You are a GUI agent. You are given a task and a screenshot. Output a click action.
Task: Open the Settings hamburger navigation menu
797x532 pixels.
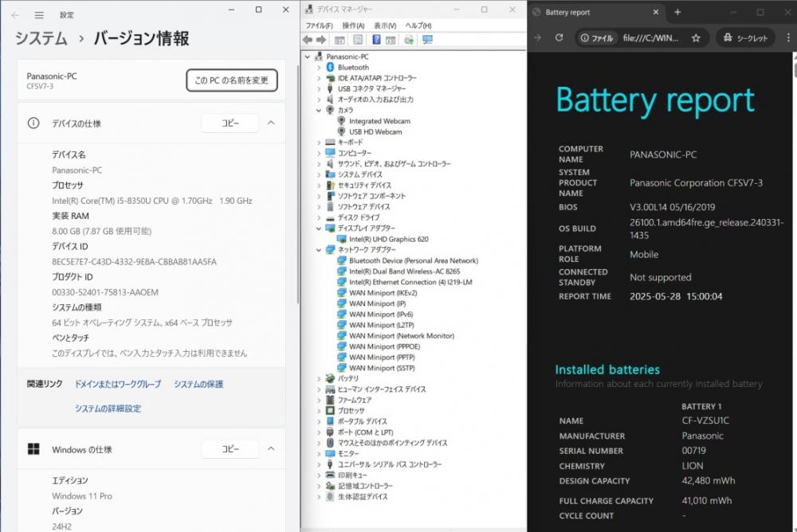pos(39,15)
